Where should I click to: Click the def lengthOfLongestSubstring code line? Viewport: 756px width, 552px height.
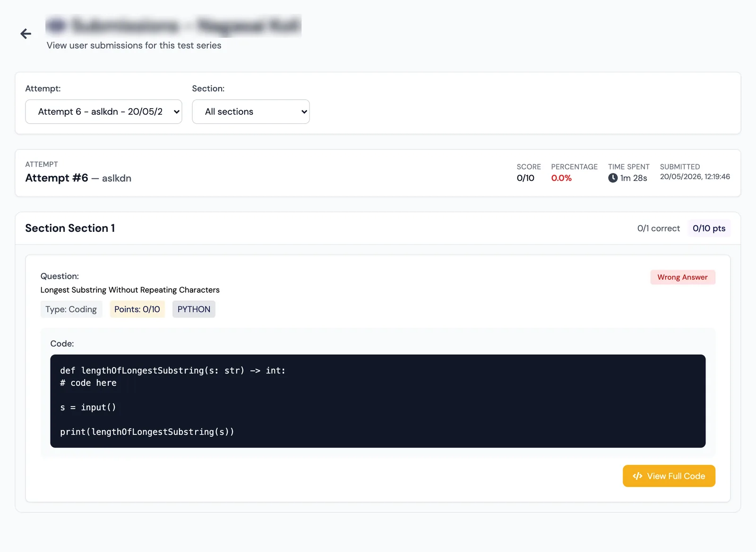[x=172, y=371]
